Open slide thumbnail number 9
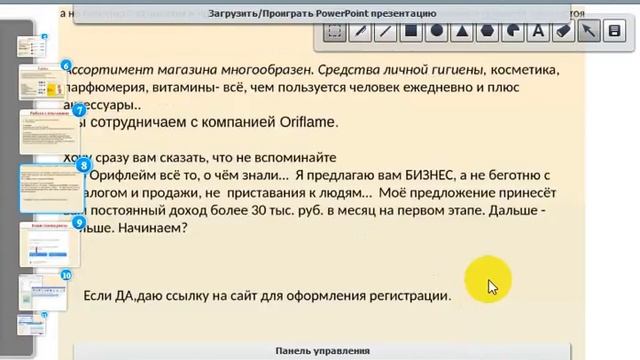 49,244
